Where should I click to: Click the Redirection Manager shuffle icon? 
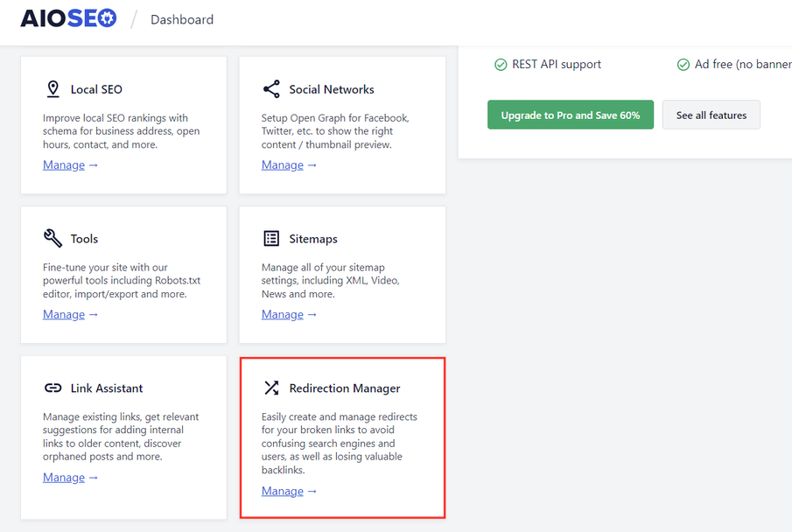tap(271, 388)
